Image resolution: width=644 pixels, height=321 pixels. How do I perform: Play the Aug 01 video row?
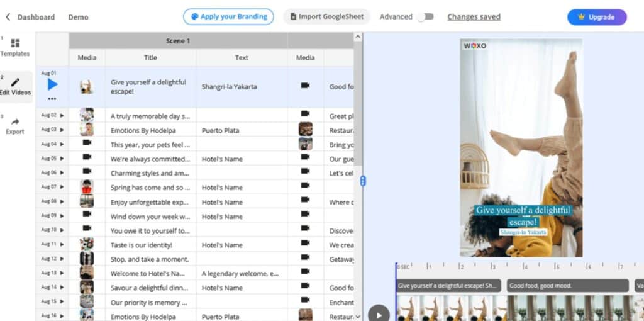click(x=52, y=84)
